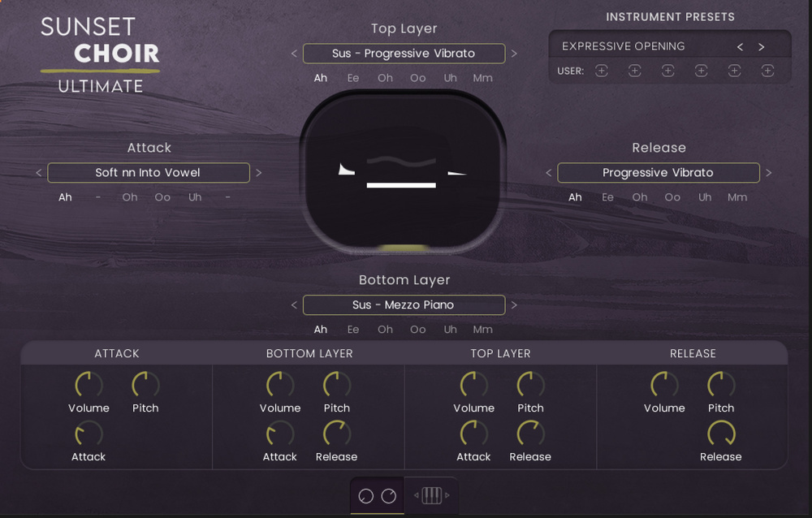Select next Bottom Layer articulation
Image resolution: width=812 pixels, height=518 pixels.
tap(514, 305)
